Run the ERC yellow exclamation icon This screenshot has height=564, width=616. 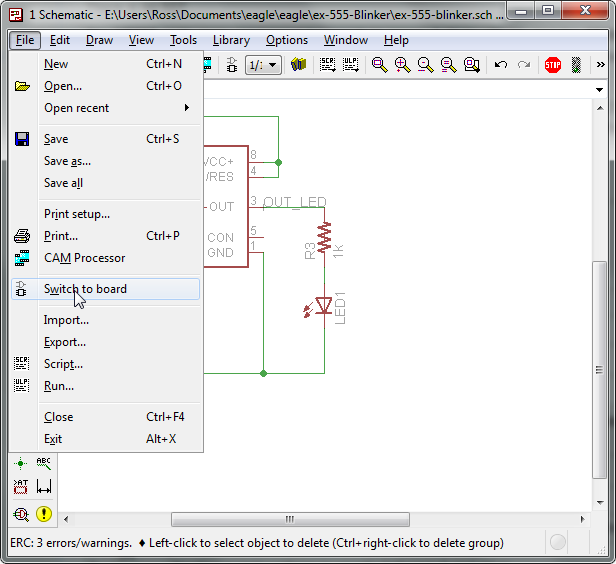point(44,513)
